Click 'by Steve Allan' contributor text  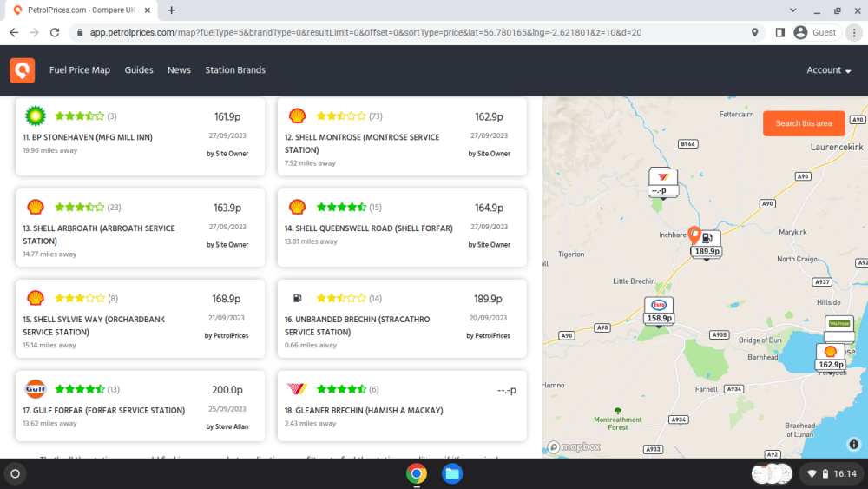pyautogui.click(x=227, y=426)
